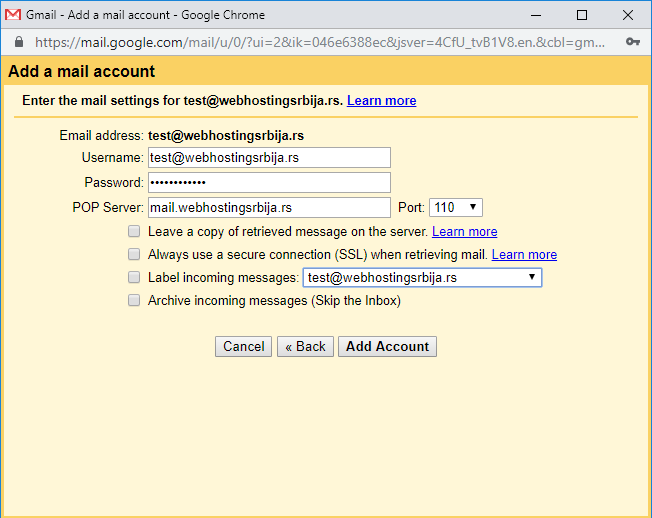Focus the POP Server input field
Viewport: 652px width, 518px height.
pyautogui.click(x=269, y=207)
